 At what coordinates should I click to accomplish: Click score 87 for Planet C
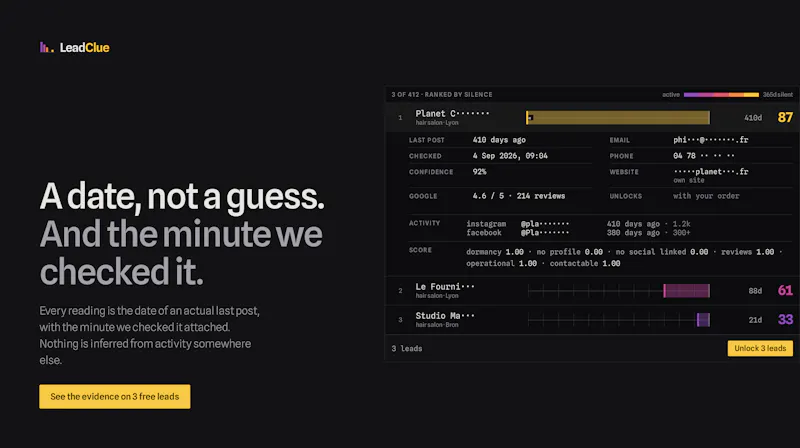(x=785, y=117)
